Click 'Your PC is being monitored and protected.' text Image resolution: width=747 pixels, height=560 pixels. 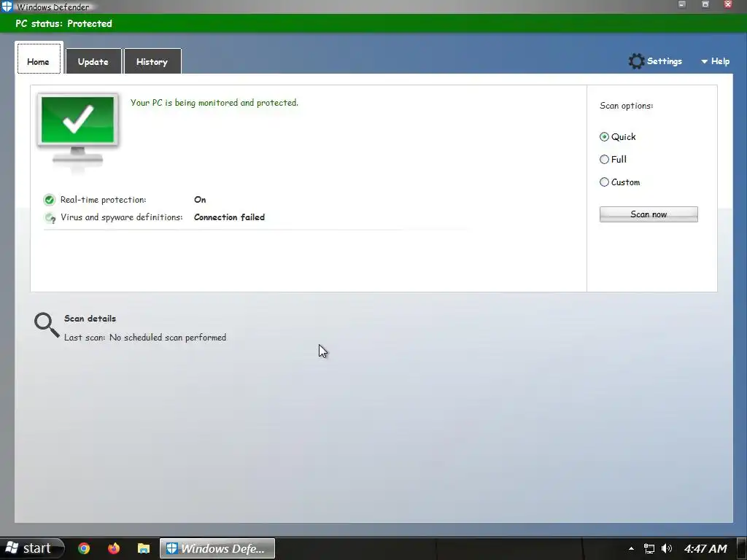[x=214, y=103]
